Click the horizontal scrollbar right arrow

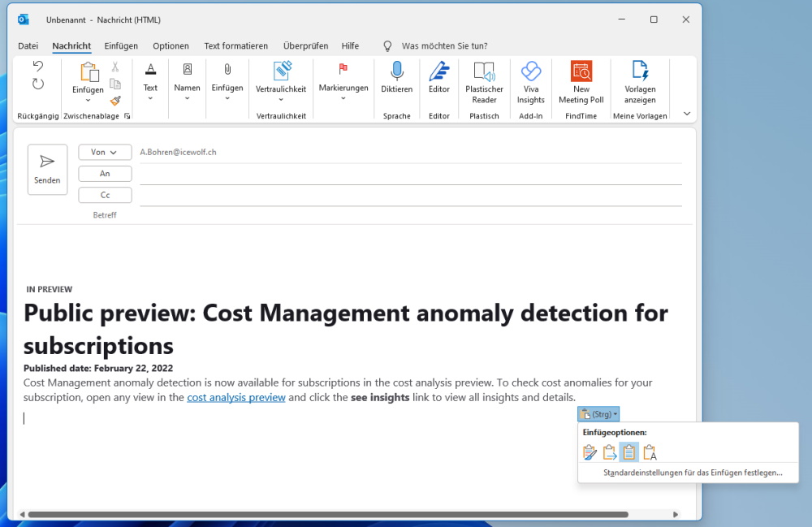point(676,515)
